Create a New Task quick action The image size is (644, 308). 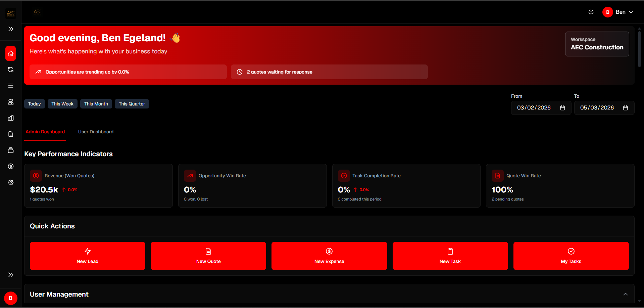click(450, 256)
